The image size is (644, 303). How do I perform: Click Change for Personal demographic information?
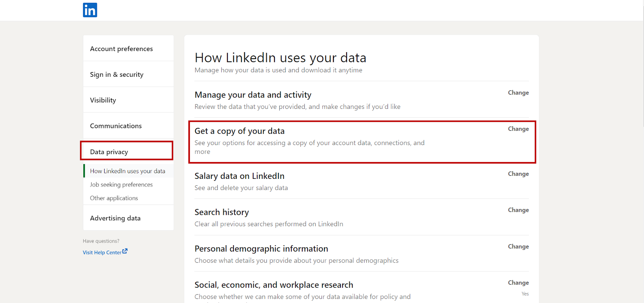tap(518, 246)
